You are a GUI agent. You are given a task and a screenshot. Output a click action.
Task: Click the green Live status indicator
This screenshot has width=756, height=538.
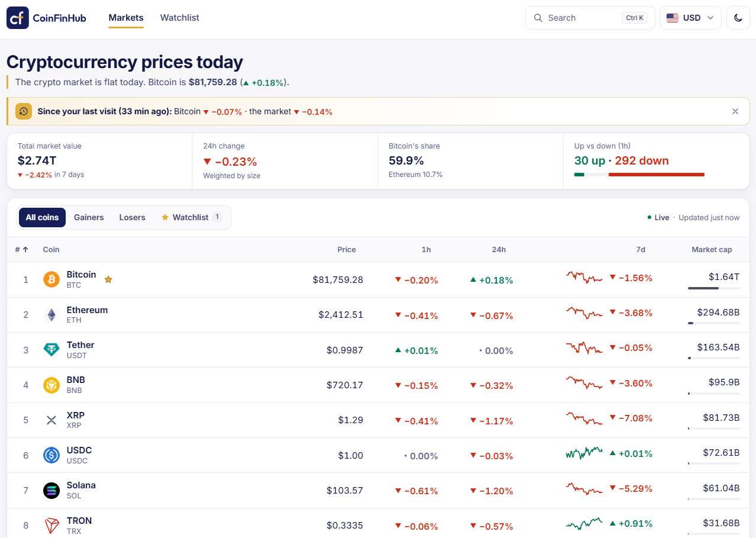coord(658,217)
